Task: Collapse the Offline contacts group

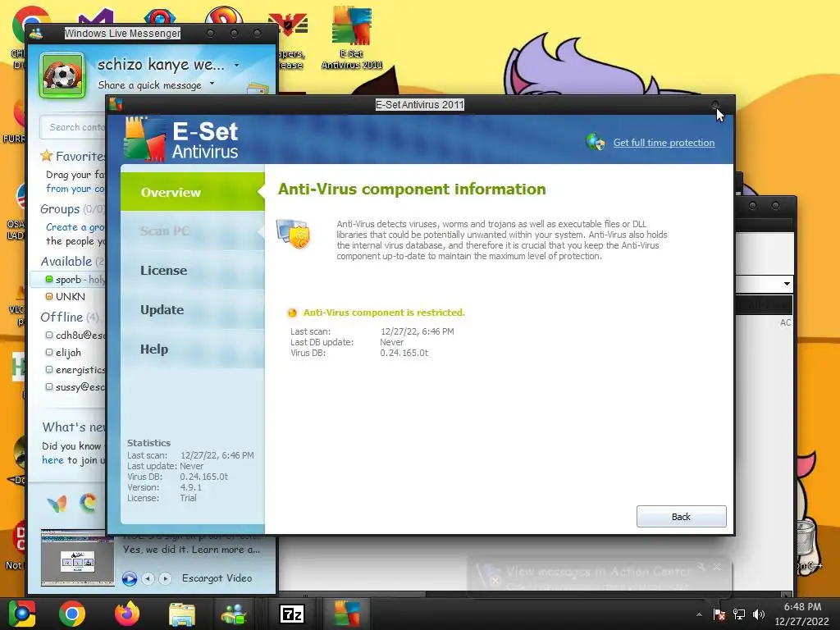Action: point(62,317)
